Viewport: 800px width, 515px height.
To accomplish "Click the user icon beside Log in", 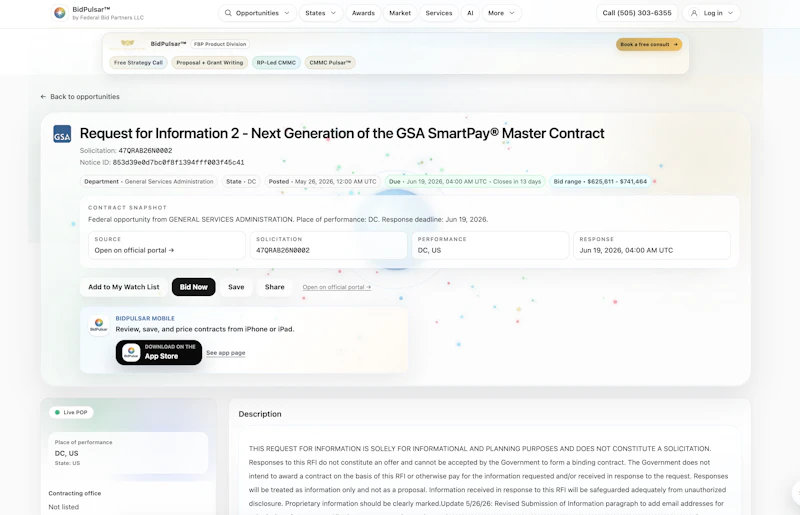I will tap(694, 13).
